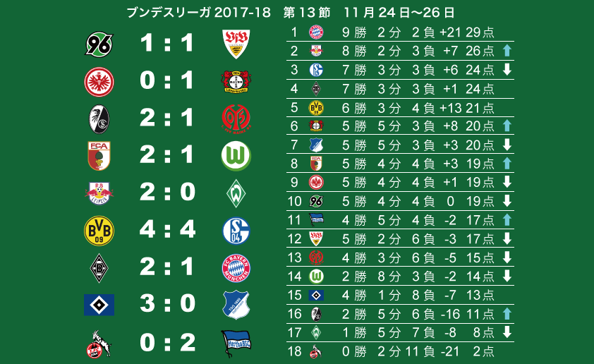Click the large VfL Wolfsburg green logo
This screenshot has height=364, width=594.
236,156
